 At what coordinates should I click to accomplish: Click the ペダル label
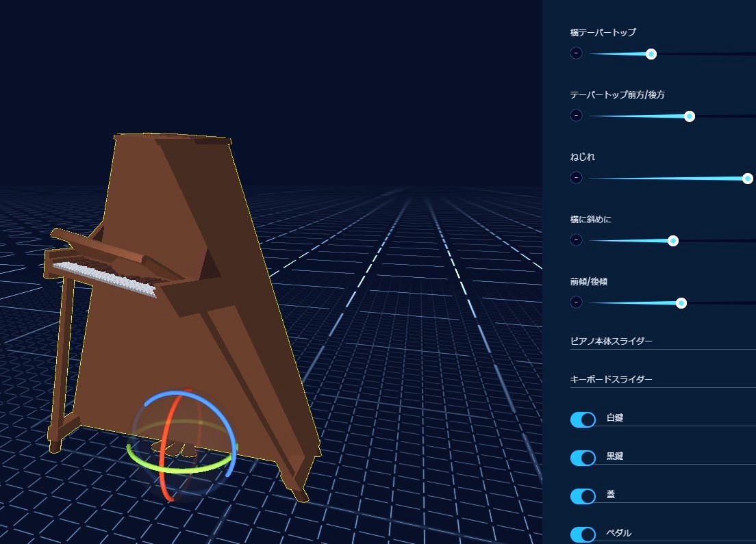coord(618,533)
